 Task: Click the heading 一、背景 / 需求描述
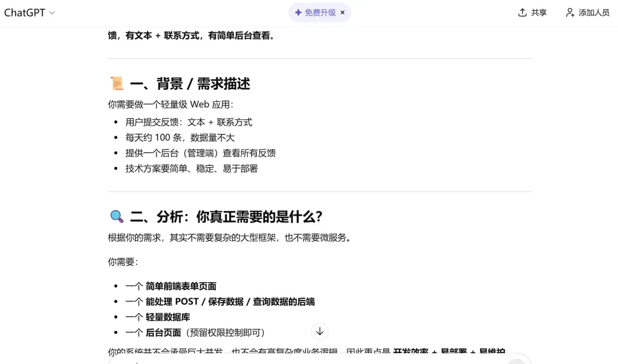click(189, 84)
